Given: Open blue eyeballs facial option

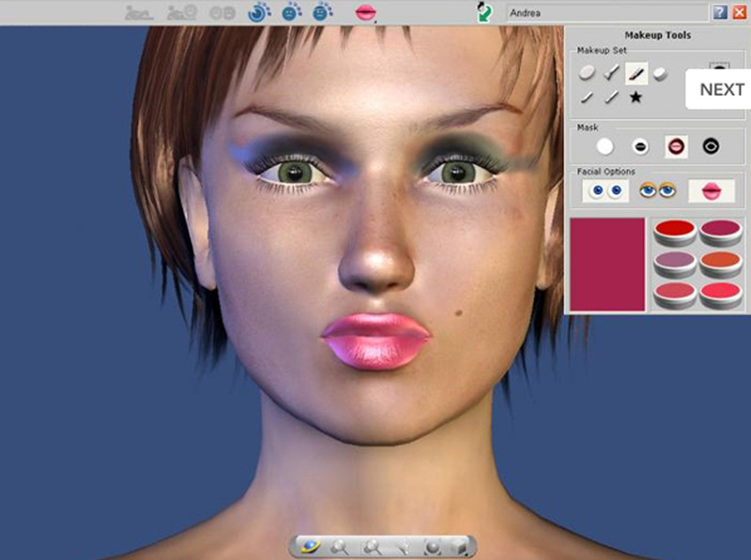Looking at the screenshot, I should point(605,191).
